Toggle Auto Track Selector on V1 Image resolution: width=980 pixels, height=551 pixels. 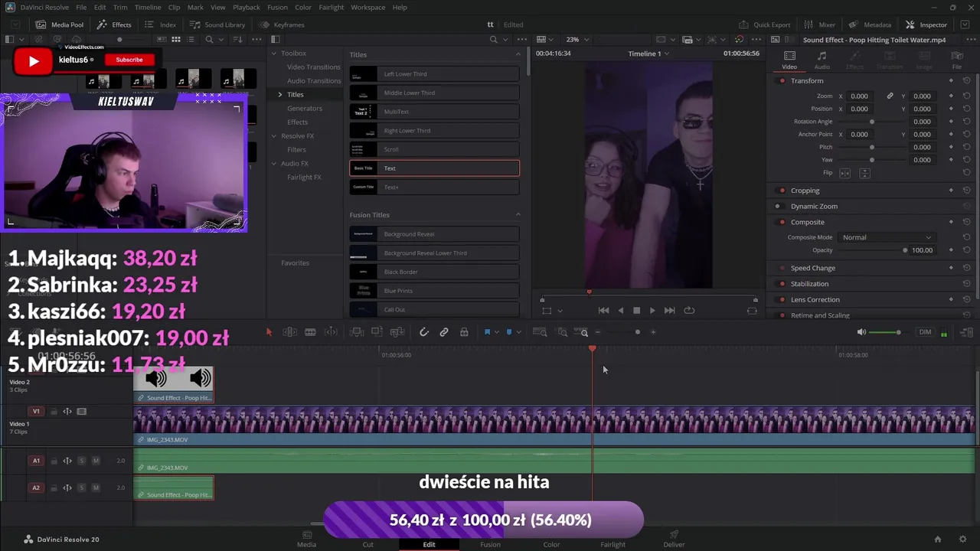click(67, 412)
